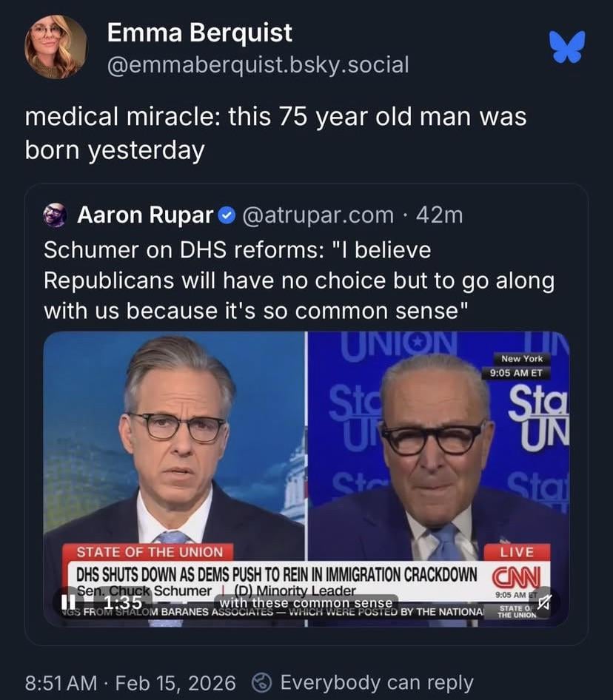
Task: Click the 42m timestamp on quoted post
Action: 440,215
